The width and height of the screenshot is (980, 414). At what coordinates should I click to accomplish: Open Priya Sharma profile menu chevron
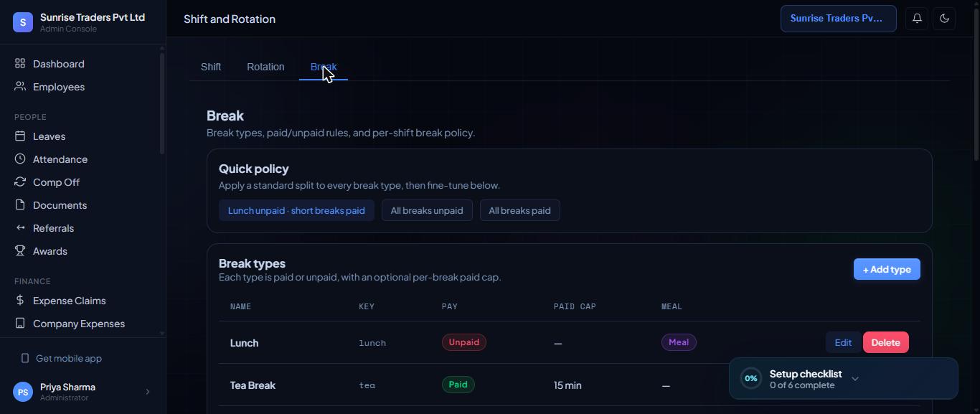coord(148,392)
